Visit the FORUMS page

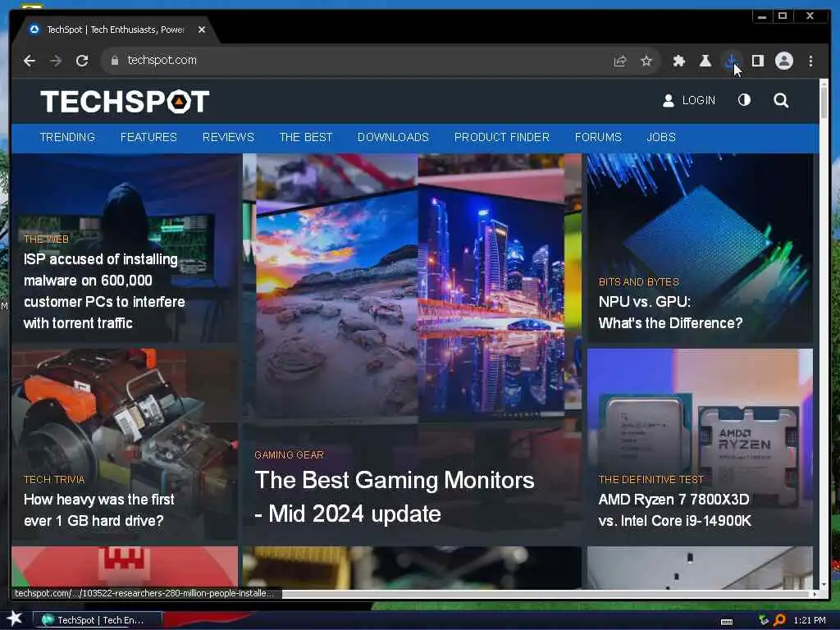pyautogui.click(x=598, y=137)
